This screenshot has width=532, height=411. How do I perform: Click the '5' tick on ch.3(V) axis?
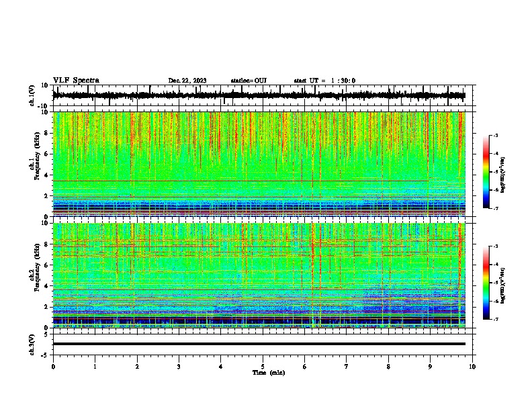(47, 334)
